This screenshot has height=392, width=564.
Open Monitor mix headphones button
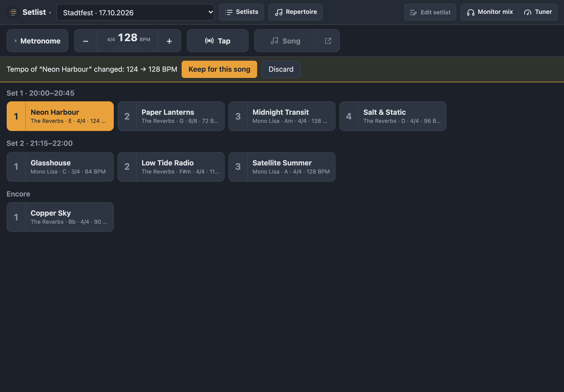[489, 12]
